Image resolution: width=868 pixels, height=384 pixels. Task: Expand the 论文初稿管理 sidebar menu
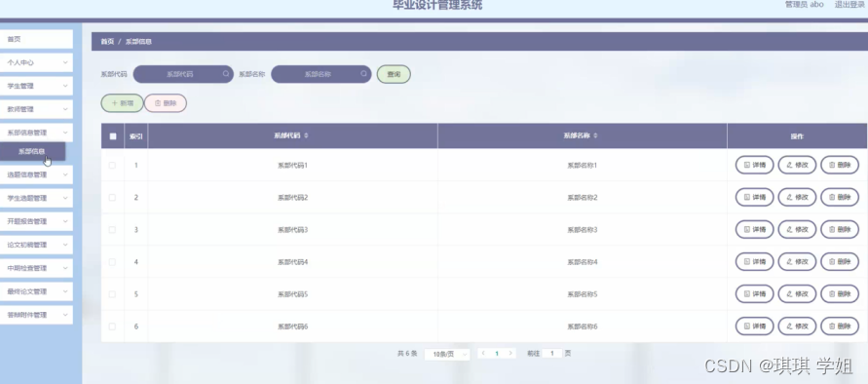36,245
